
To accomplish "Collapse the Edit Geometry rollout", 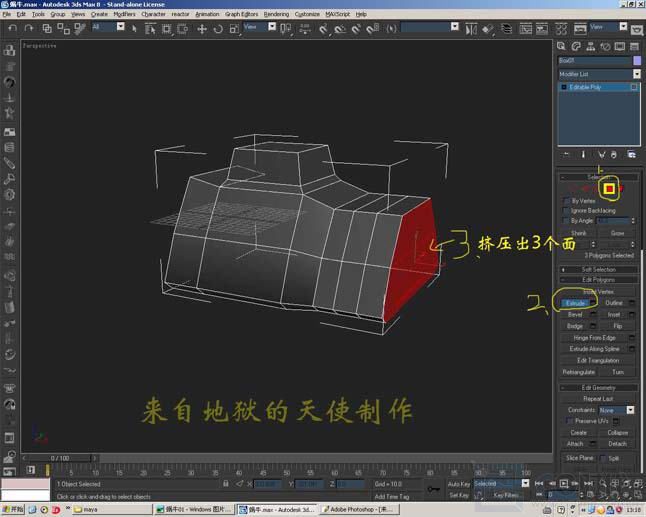I will pos(599,388).
